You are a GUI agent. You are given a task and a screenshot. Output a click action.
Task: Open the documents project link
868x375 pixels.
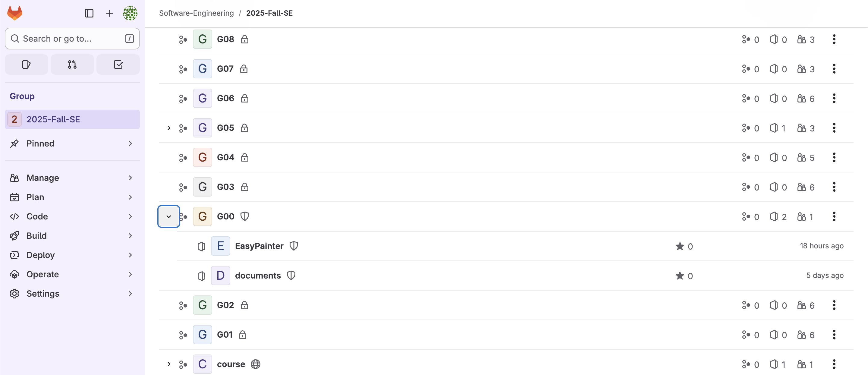(x=258, y=276)
